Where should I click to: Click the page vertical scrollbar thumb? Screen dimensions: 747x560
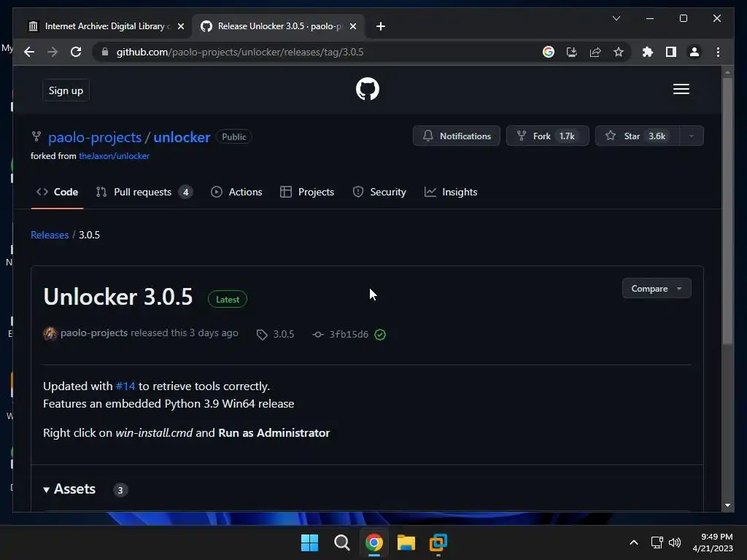point(727,211)
